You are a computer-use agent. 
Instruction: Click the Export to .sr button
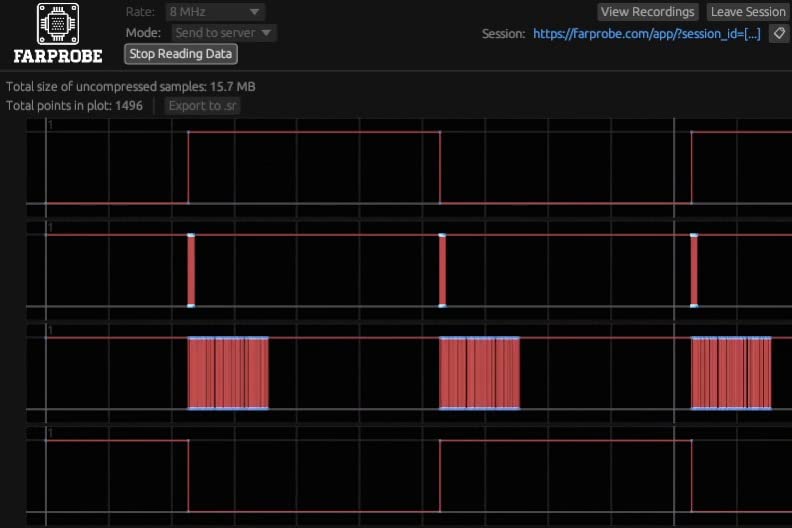[203, 106]
